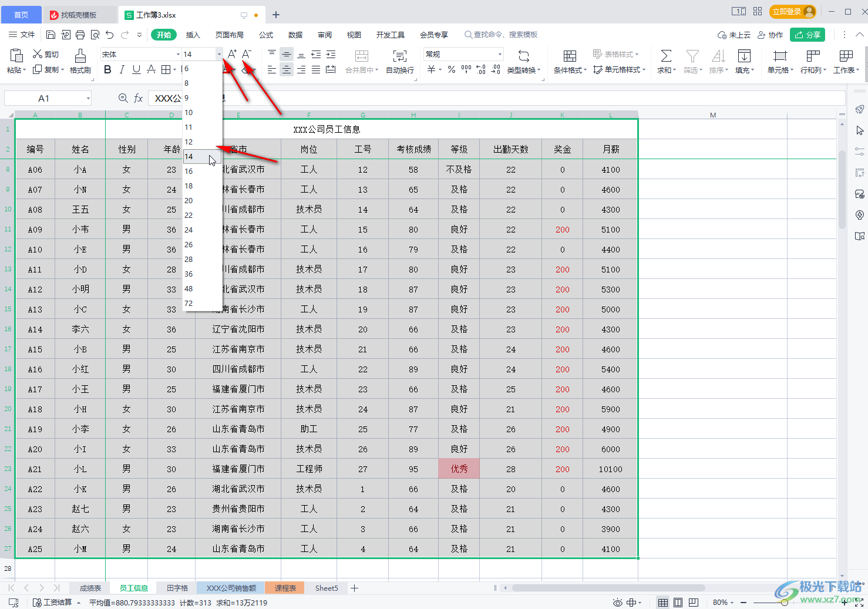Open Print Preview from quick access toolbar

(95, 35)
